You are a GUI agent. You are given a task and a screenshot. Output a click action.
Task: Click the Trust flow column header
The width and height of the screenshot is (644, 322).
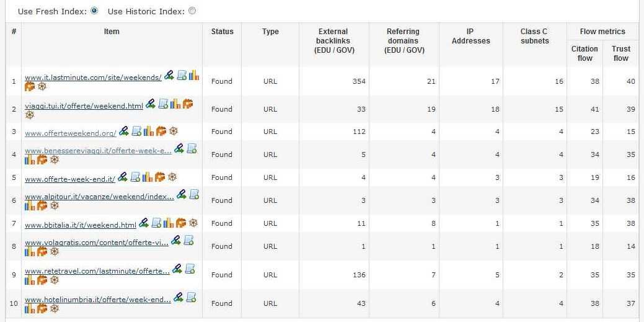tap(620, 53)
